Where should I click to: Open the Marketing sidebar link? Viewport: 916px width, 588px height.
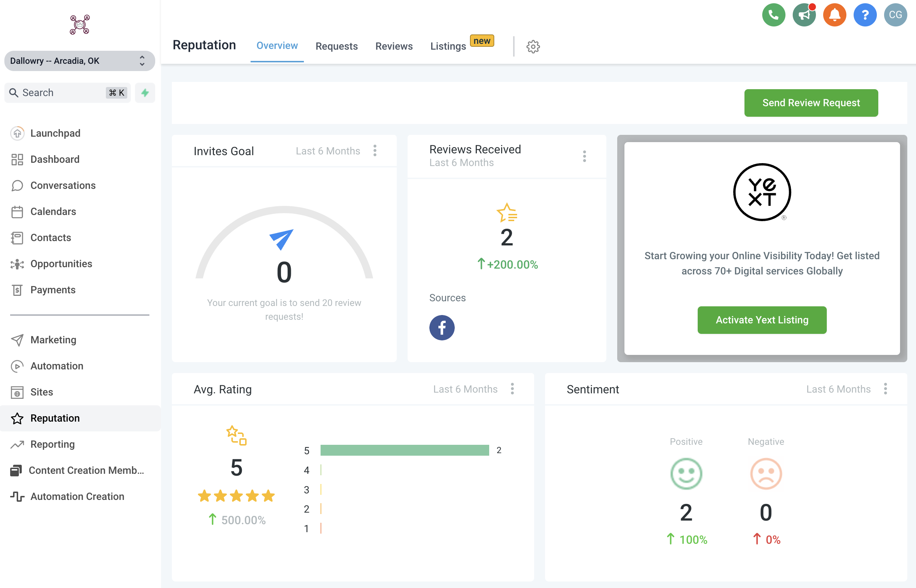(53, 340)
